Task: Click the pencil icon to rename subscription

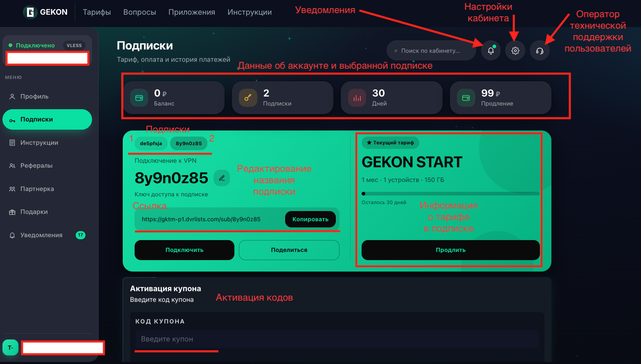Action: point(222,178)
